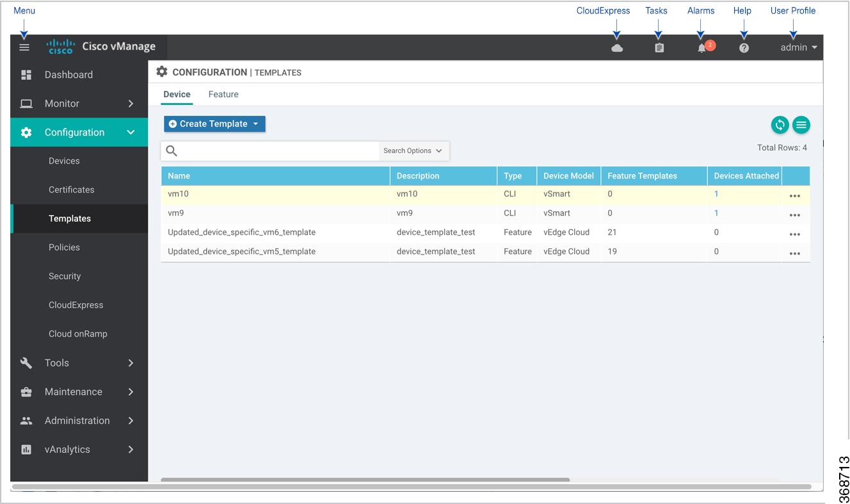Click the Dashboard grid icon
The height and width of the screenshot is (504, 850).
(26, 75)
